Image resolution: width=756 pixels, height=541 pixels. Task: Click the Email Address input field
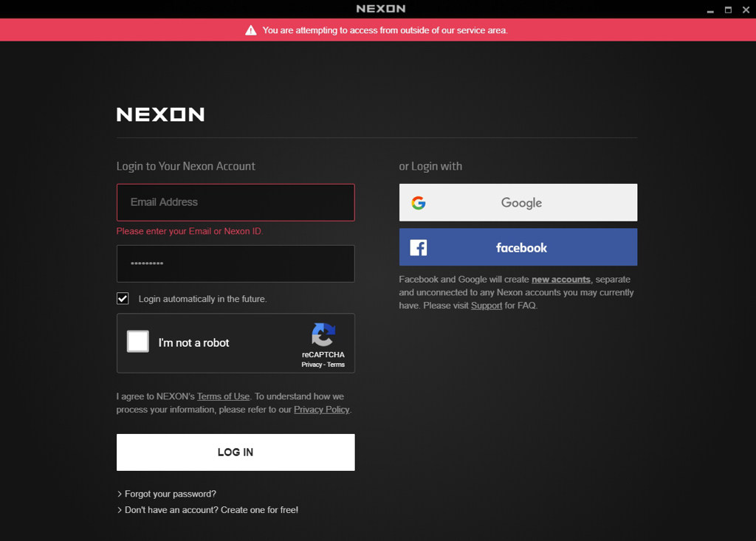click(x=236, y=202)
